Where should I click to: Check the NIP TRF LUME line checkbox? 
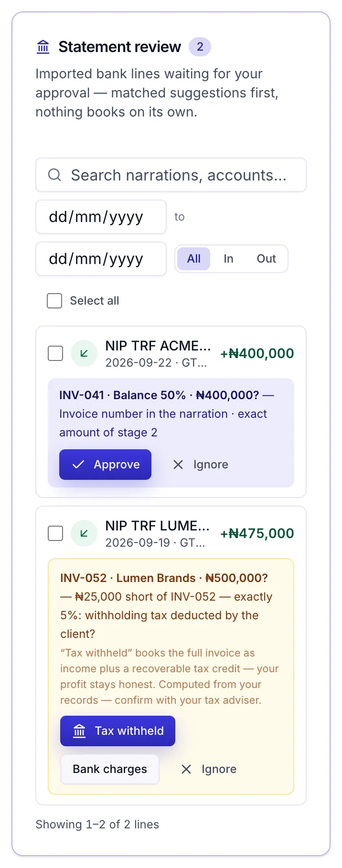(x=55, y=533)
